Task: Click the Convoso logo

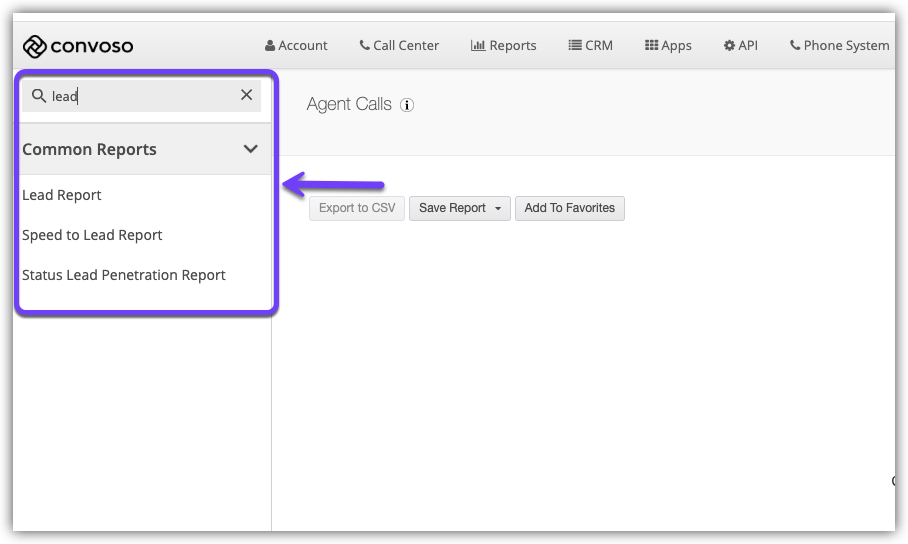Action: [x=78, y=46]
